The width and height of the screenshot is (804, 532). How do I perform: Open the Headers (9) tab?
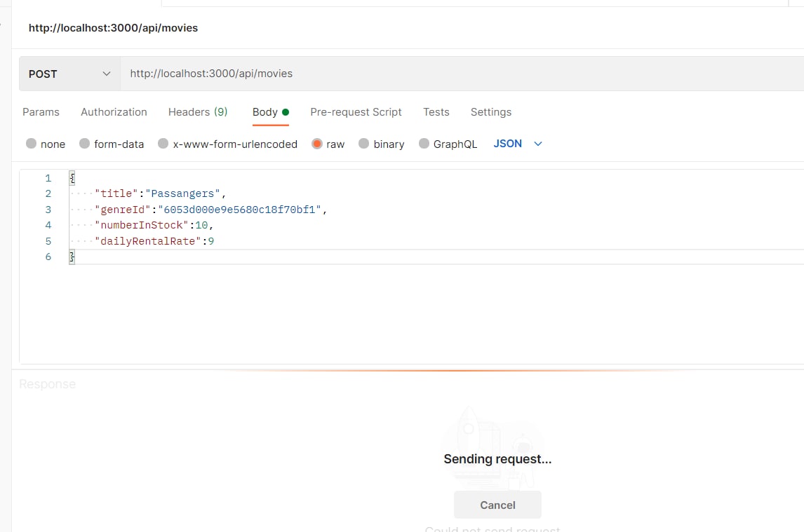tap(198, 112)
